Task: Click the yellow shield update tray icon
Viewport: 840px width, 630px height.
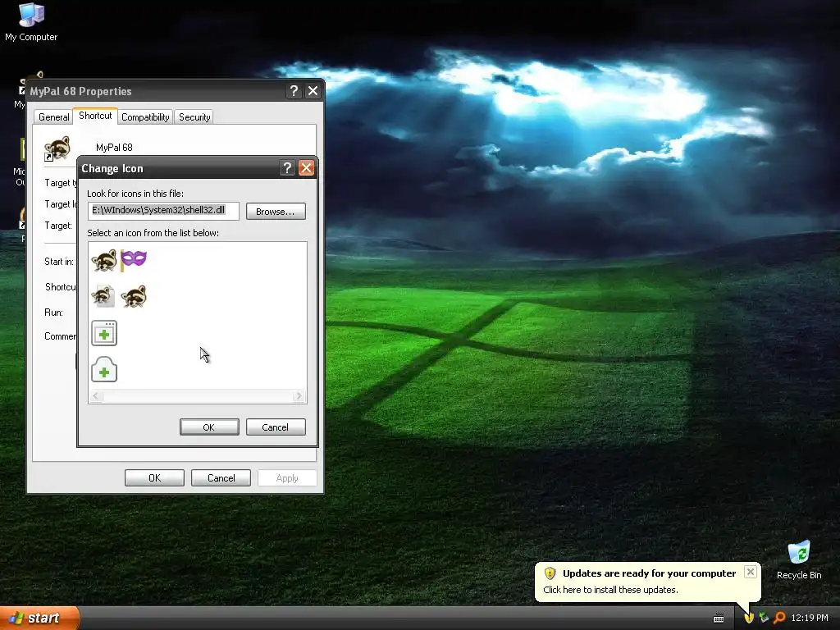Action: coord(749,618)
